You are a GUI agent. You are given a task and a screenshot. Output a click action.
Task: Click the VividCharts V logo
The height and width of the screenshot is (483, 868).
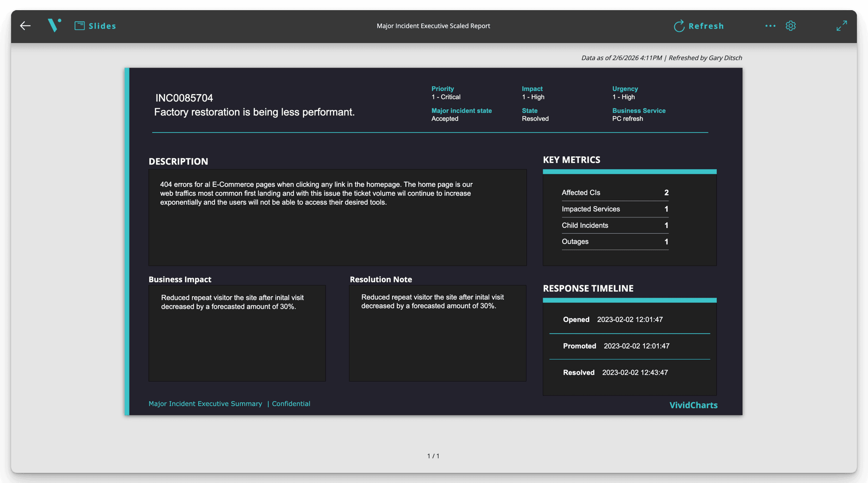click(54, 25)
